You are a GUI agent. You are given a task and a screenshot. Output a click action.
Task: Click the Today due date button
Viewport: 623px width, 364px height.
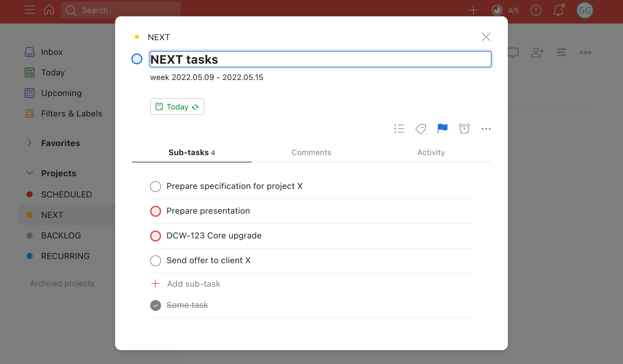[x=177, y=106]
